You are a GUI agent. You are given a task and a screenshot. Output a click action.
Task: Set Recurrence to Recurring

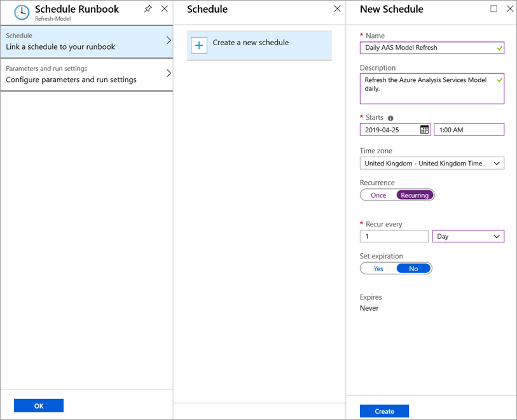point(415,195)
